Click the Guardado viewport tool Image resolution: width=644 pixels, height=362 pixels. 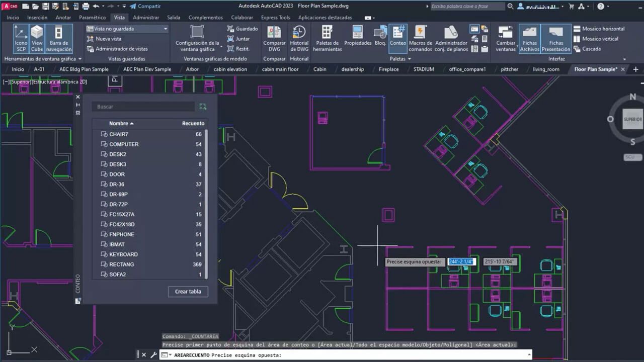[243, 29]
